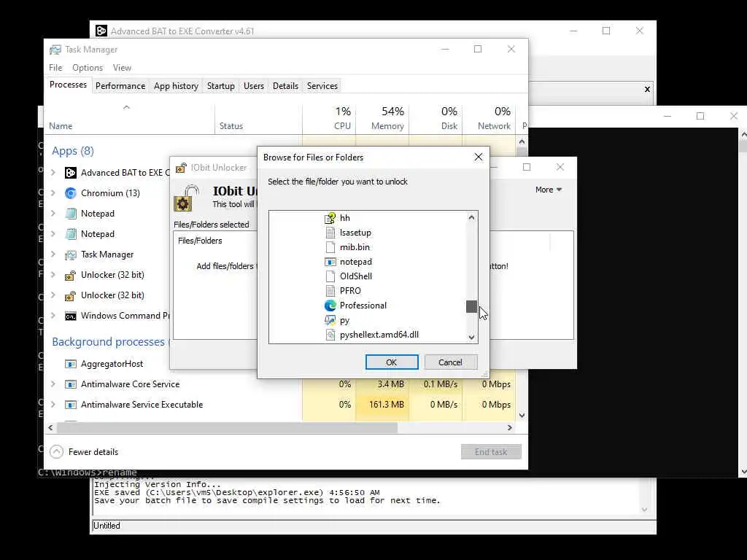This screenshot has width=747, height=560.
Task: Switch to the App history tab
Action: click(176, 86)
